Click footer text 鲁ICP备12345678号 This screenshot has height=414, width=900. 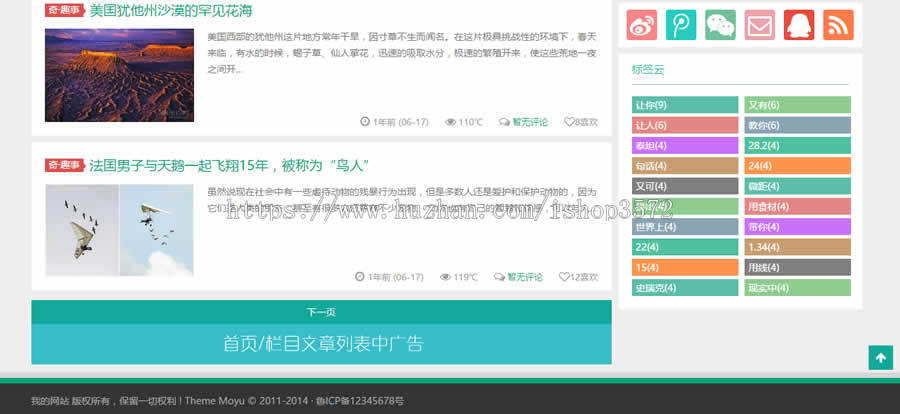pyautogui.click(x=360, y=401)
